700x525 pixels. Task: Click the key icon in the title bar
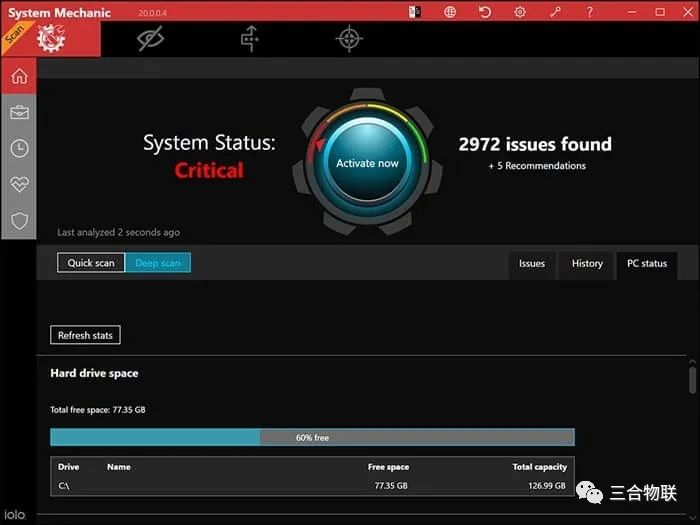pyautogui.click(x=555, y=12)
